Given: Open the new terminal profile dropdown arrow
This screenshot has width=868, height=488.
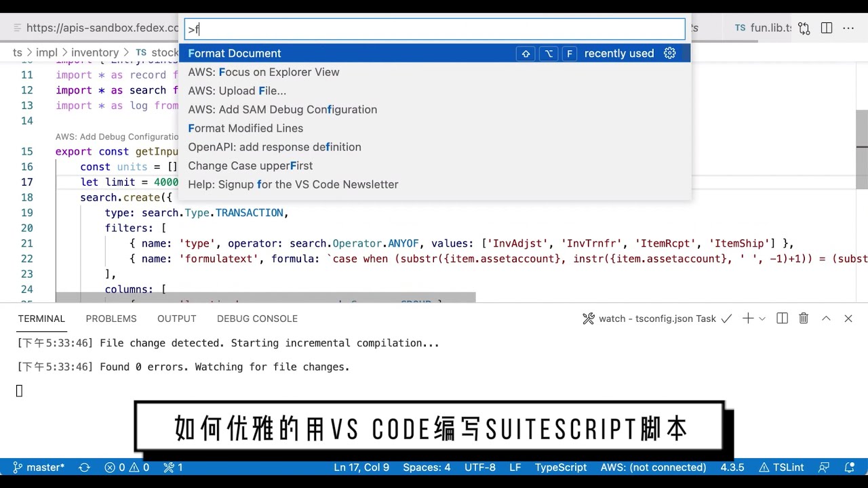Looking at the screenshot, I should pyautogui.click(x=762, y=319).
